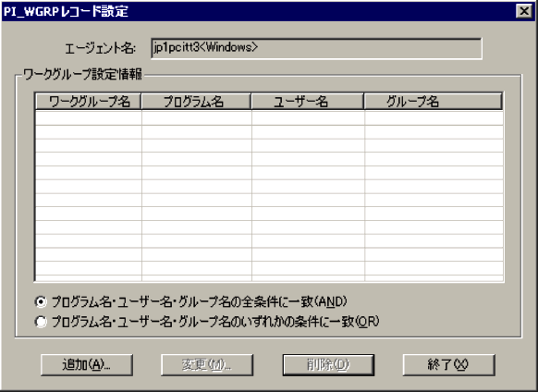Close the PI_WGRP record settings dialog
538x392 pixels.
(524, 11)
